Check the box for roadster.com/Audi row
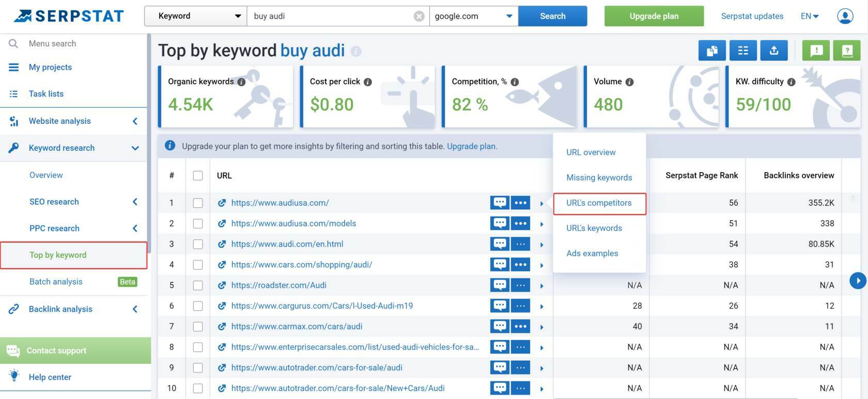The image size is (868, 399). coord(198,285)
